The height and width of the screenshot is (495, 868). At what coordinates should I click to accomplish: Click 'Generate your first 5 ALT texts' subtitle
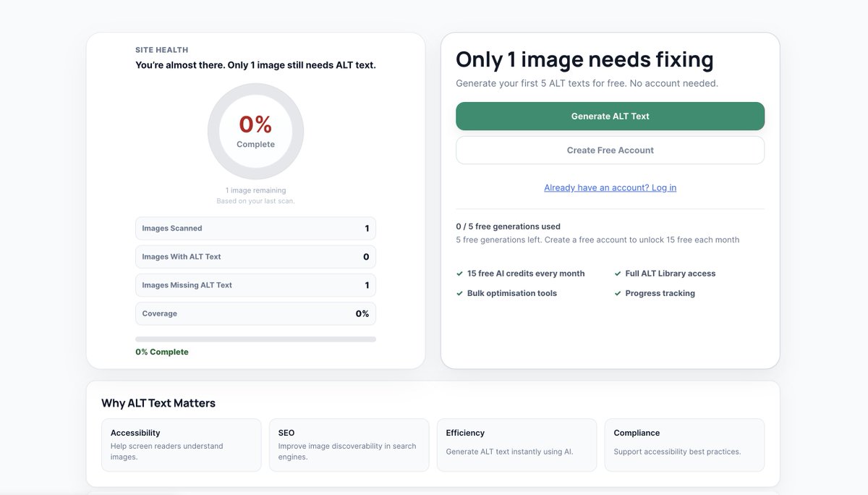(x=587, y=83)
